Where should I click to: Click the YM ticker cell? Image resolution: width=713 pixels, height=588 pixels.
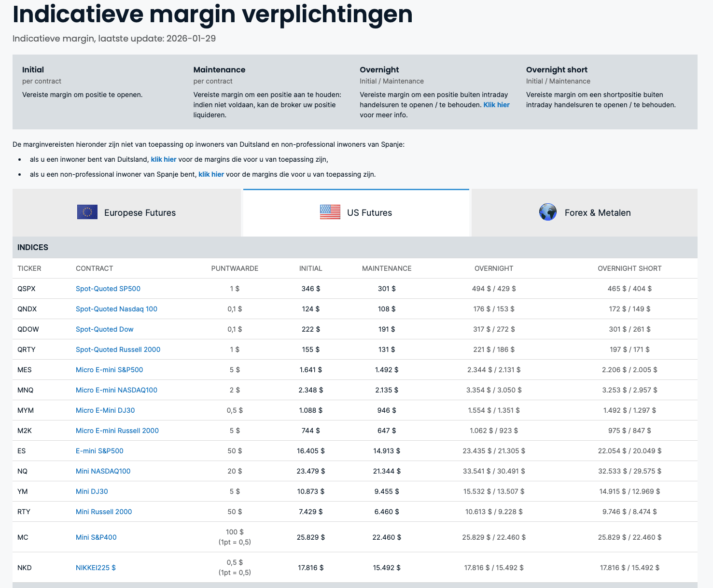[x=23, y=491]
